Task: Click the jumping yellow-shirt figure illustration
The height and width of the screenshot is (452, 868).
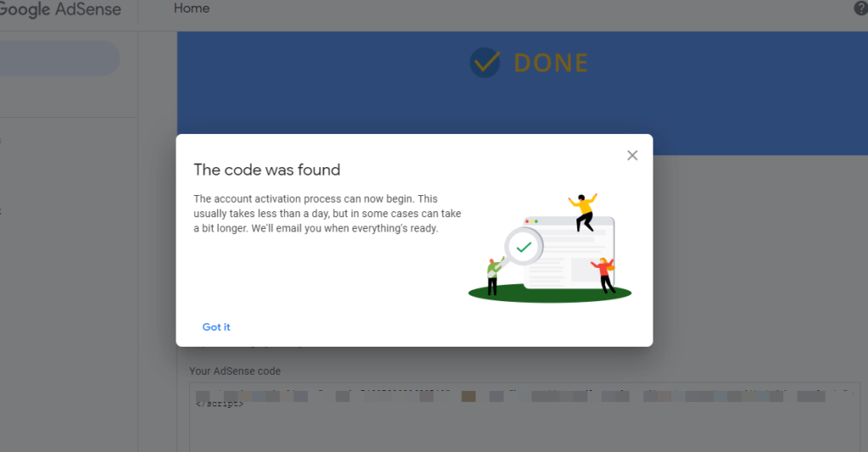Action: [583, 212]
